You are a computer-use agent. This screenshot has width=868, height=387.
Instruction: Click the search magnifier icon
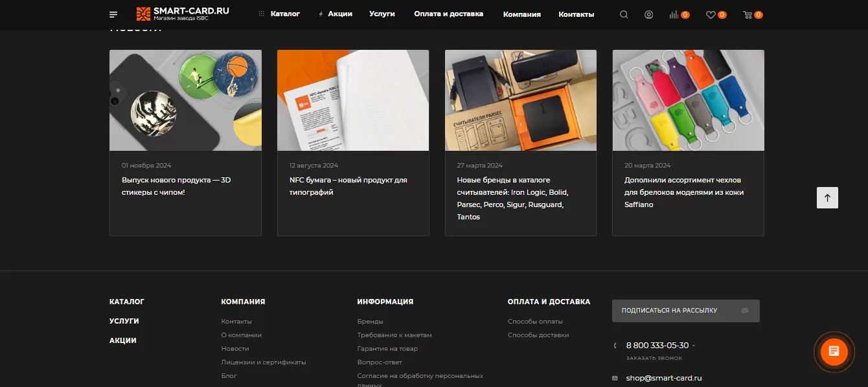tap(624, 14)
